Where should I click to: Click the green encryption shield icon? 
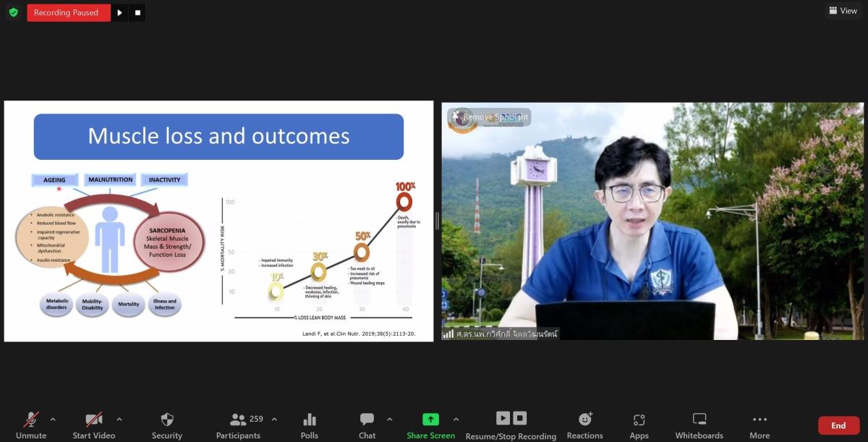pos(13,12)
